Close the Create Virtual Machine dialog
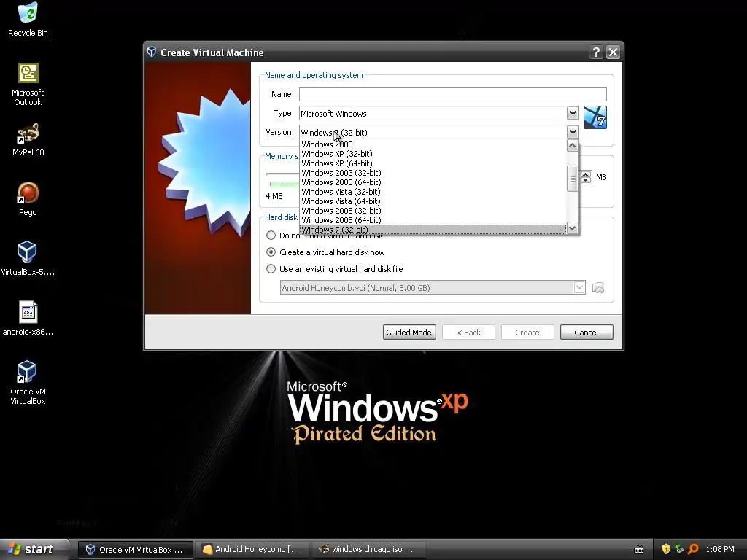This screenshot has height=560, width=747. pos(613,52)
